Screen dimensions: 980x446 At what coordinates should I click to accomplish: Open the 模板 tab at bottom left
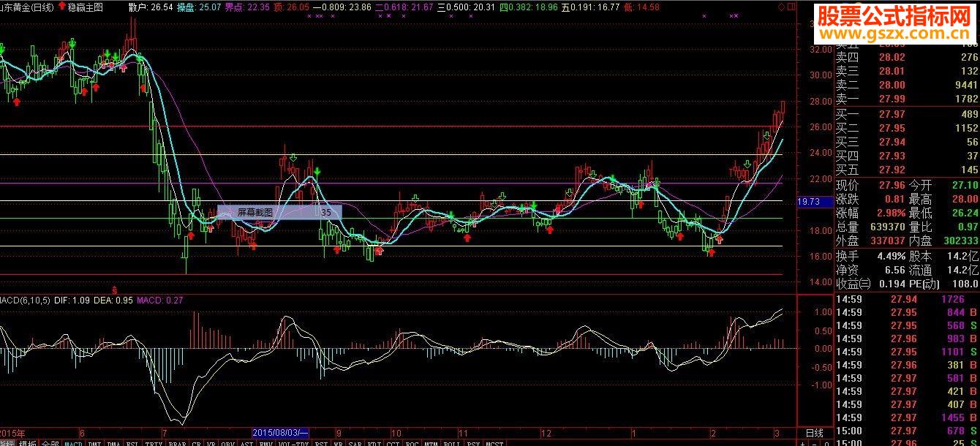28,442
